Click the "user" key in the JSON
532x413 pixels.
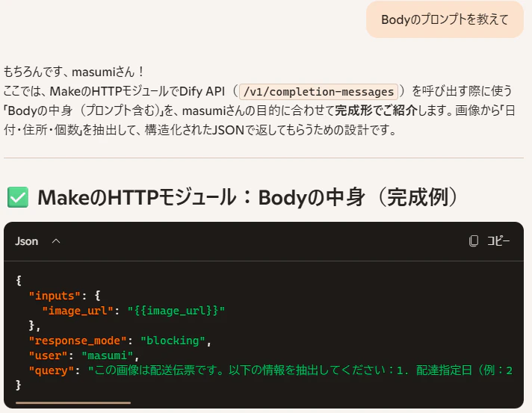[x=48, y=355]
